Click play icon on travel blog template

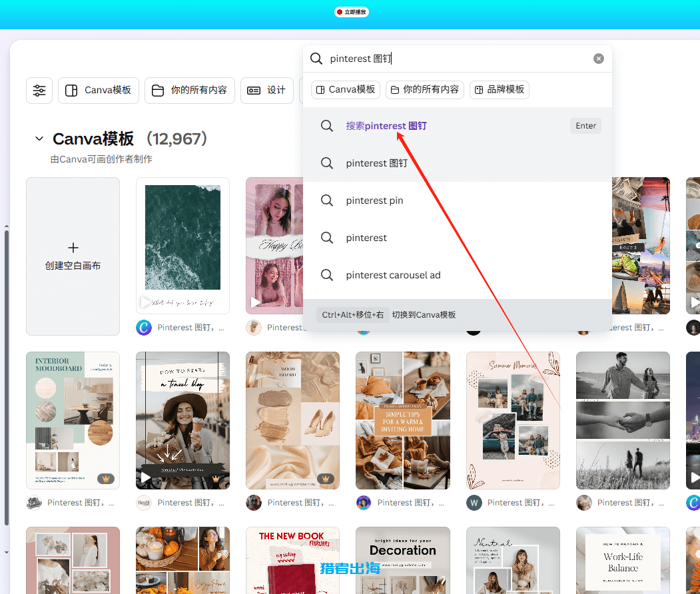(145, 477)
